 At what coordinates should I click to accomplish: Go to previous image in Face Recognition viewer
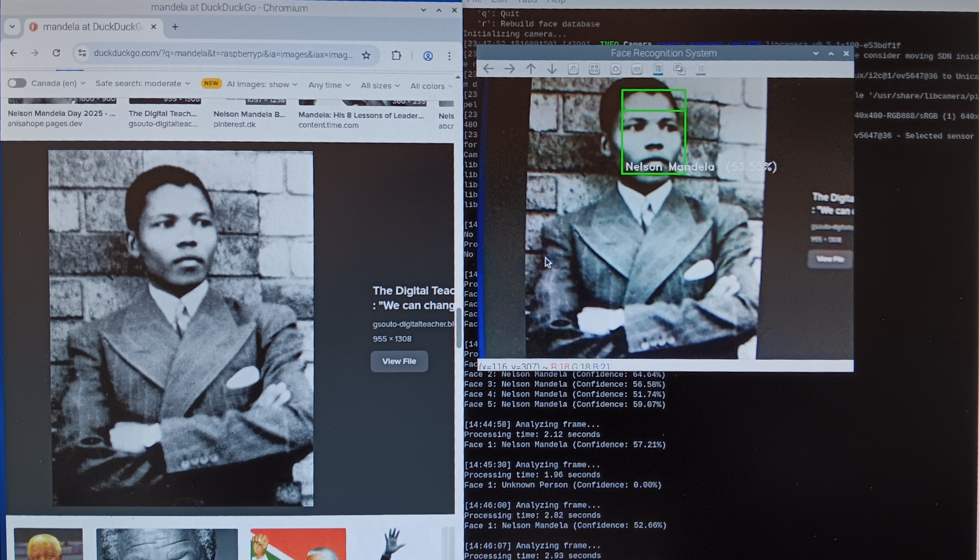tap(489, 69)
